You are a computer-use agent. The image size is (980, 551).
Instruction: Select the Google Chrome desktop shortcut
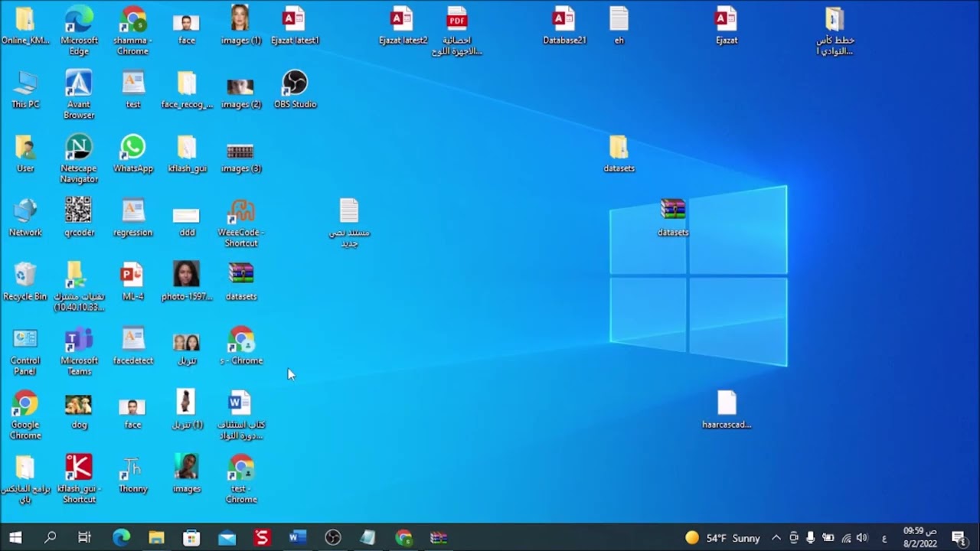point(25,416)
